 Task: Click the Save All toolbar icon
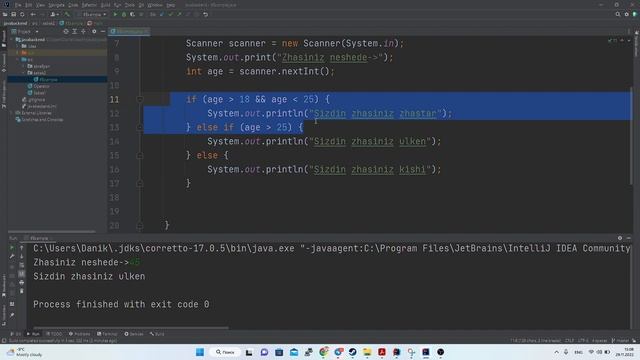13,14
